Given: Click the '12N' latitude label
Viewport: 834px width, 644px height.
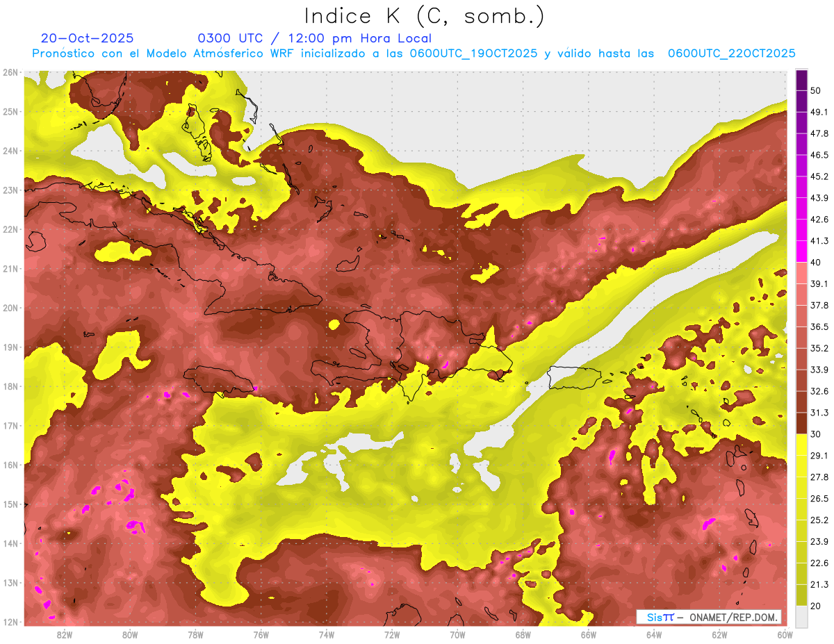Looking at the screenshot, I should (x=10, y=622).
